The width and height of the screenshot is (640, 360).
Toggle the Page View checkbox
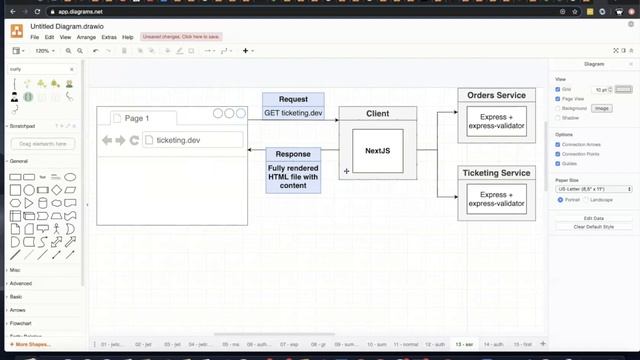pos(558,99)
